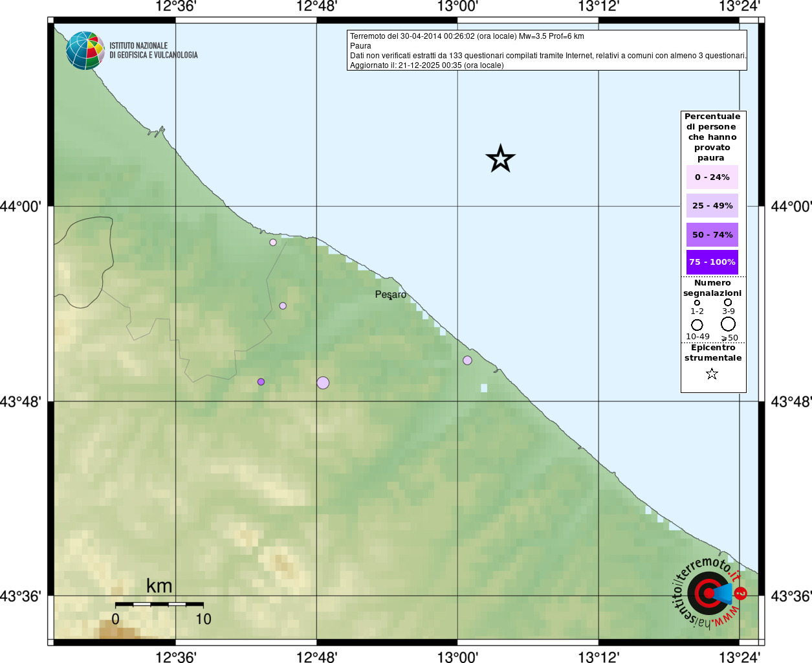
Task: Click the INGV globe logo
Action: click(x=85, y=51)
